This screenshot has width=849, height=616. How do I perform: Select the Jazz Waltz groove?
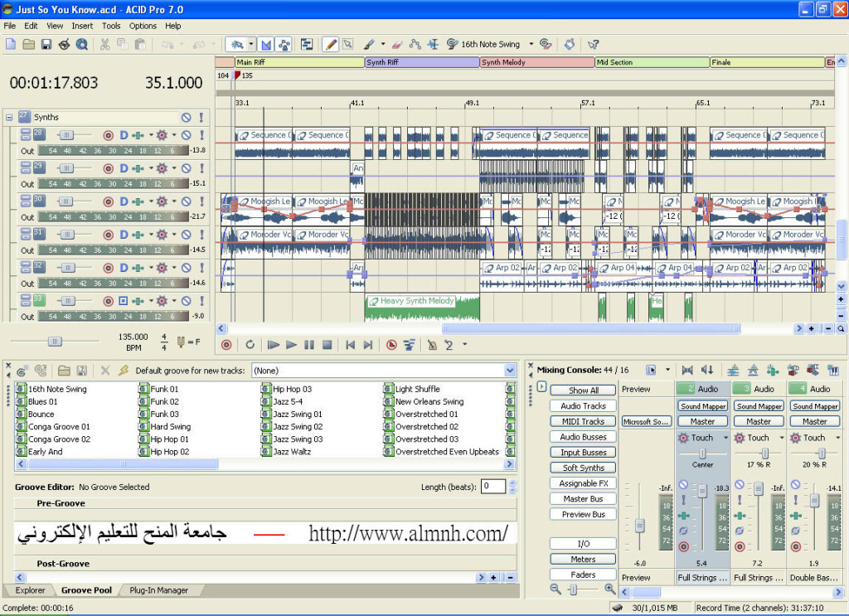coord(286,452)
